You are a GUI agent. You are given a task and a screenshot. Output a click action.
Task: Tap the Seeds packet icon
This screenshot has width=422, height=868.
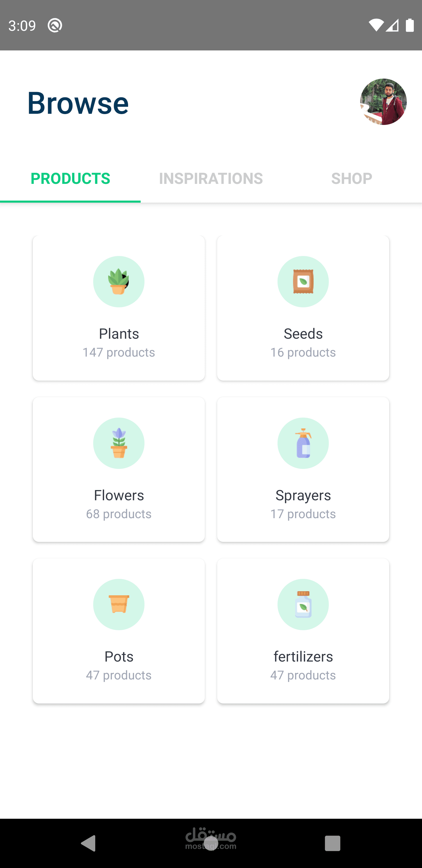point(303,282)
